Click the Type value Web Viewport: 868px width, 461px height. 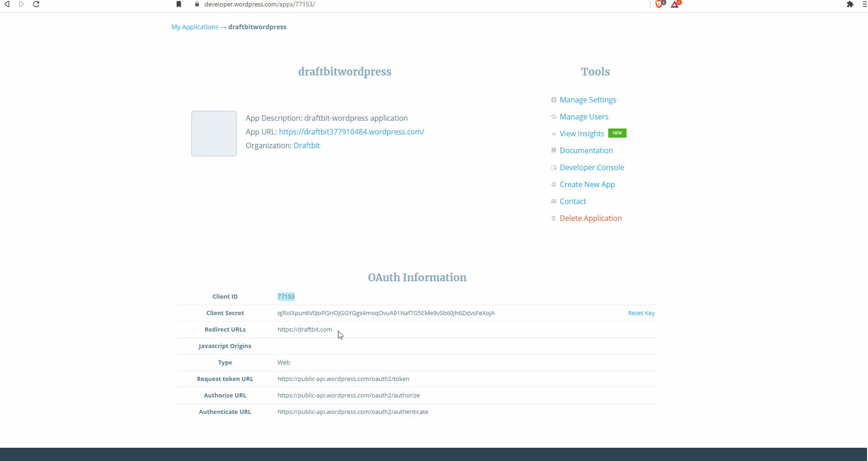[284, 363]
